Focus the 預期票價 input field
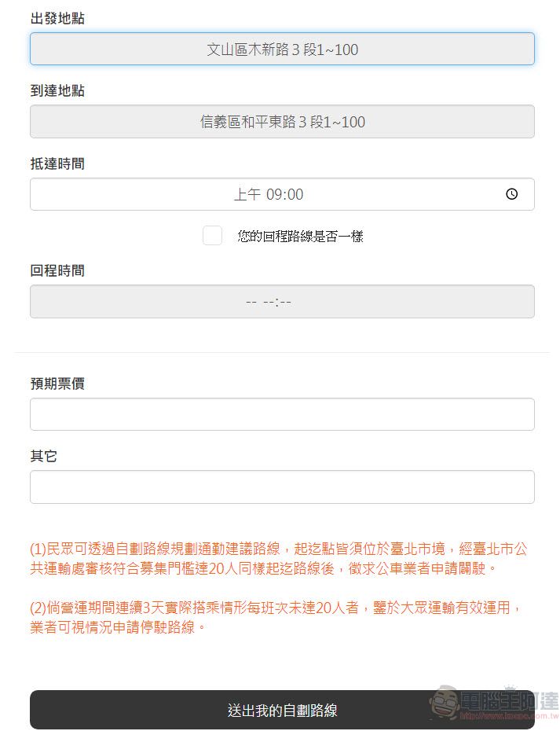This screenshot has height=731, width=560. pos(281,413)
